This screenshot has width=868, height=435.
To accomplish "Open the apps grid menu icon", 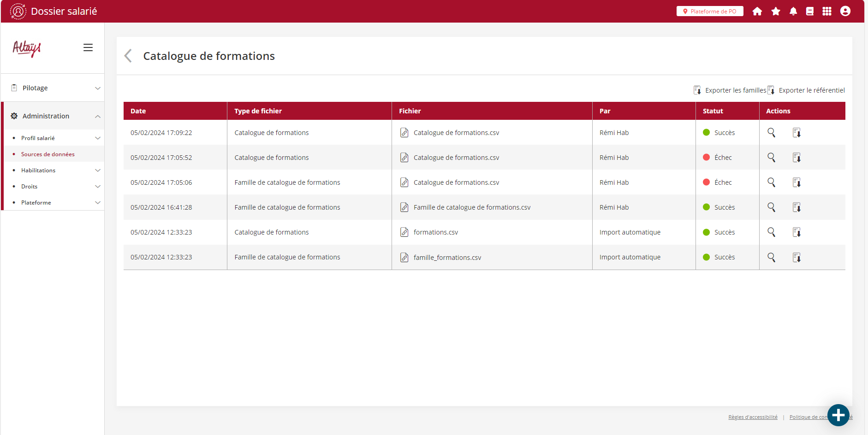I will click(x=827, y=12).
